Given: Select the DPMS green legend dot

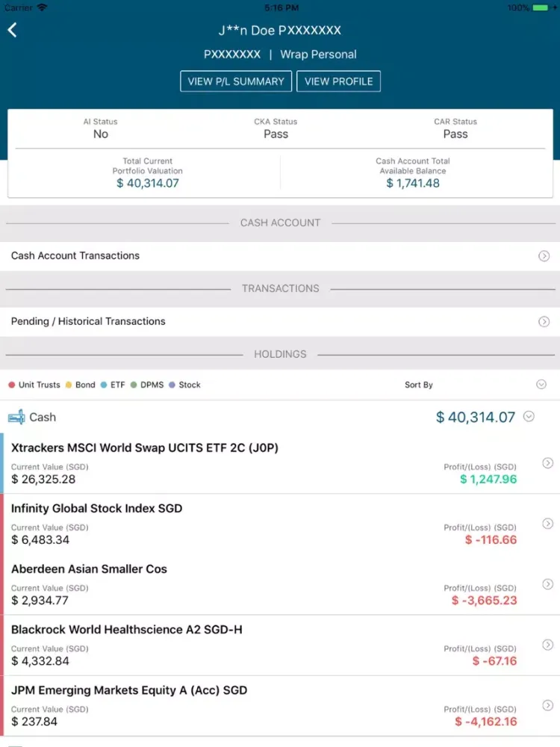Looking at the screenshot, I should click(134, 385).
